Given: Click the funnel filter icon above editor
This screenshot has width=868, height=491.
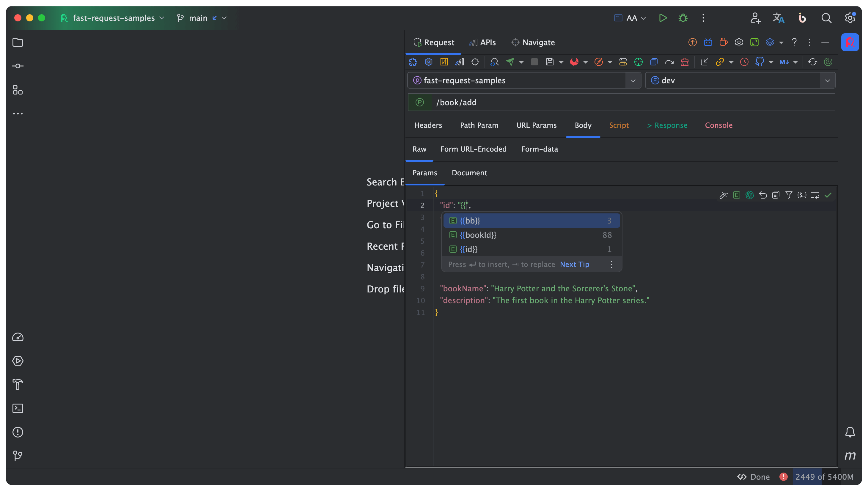Looking at the screenshot, I should pos(788,195).
